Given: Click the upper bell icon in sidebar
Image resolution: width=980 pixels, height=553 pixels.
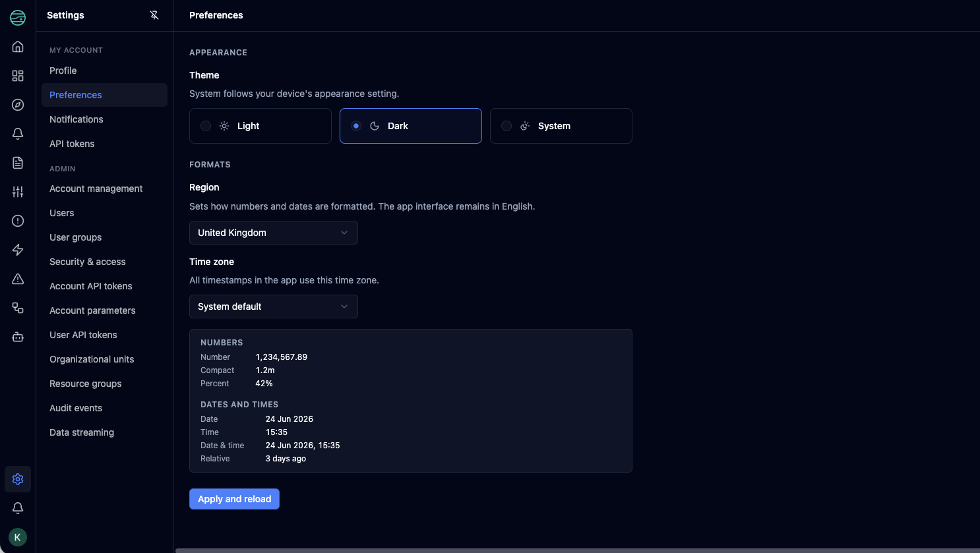Looking at the screenshot, I should (x=18, y=134).
